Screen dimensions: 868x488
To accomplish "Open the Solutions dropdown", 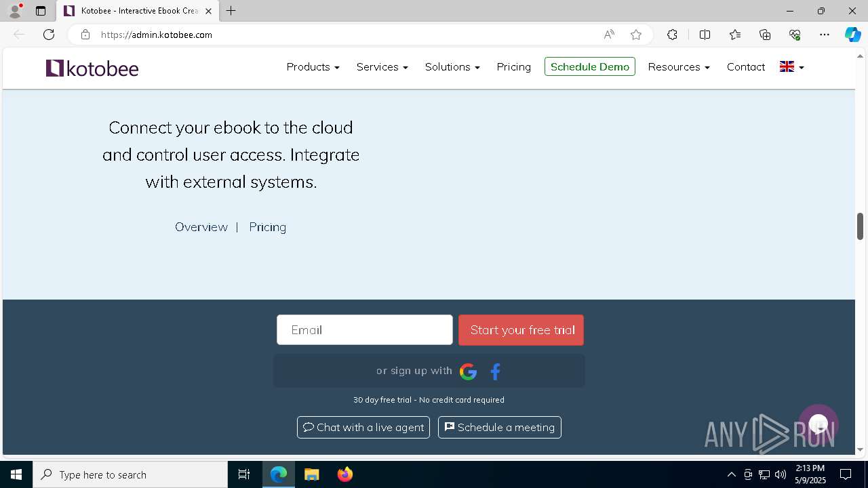I will point(452,66).
